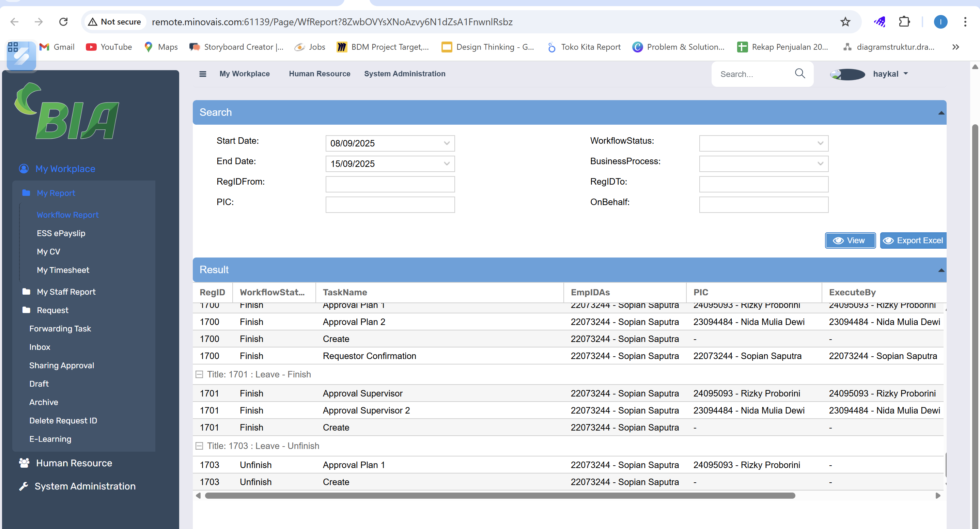This screenshot has height=529, width=980.
Task: Open the browser extensions puzzle icon
Action: tap(904, 22)
